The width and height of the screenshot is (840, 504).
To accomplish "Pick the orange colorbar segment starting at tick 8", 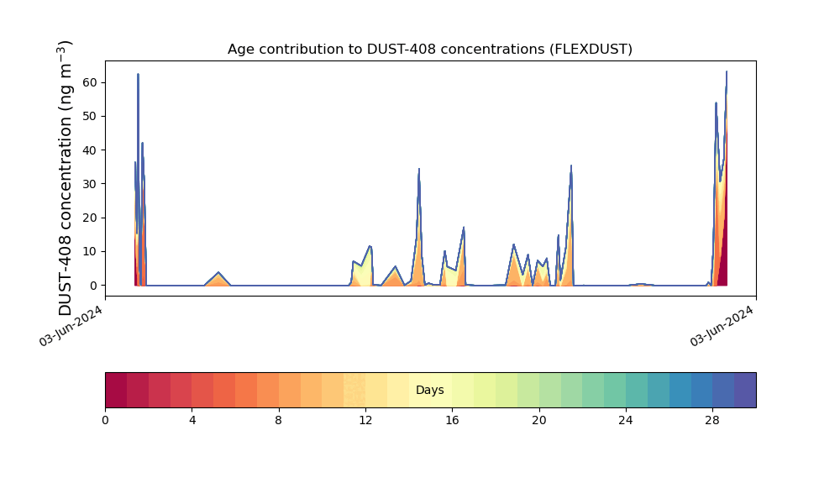I will 290,390.
